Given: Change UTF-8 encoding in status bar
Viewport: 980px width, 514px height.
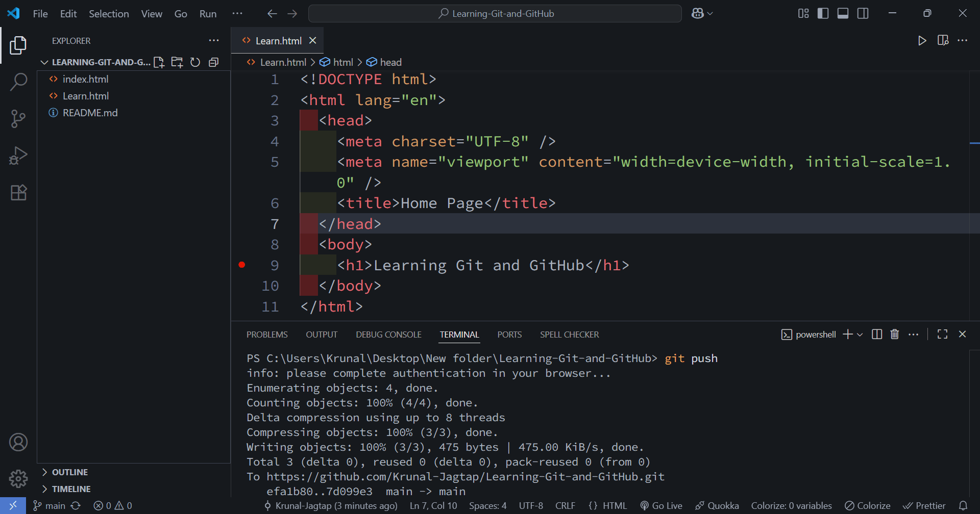Looking at the screenshot, I should [x=531, y=506].
